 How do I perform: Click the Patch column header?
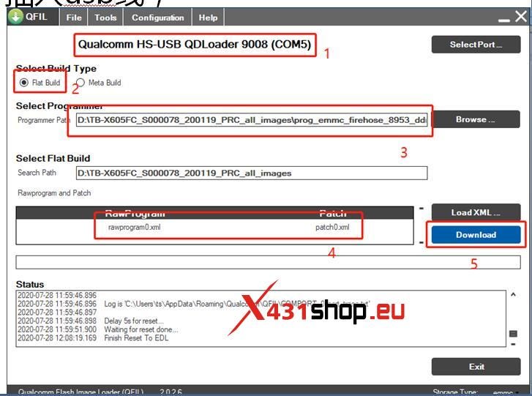(x=333, y=213)
